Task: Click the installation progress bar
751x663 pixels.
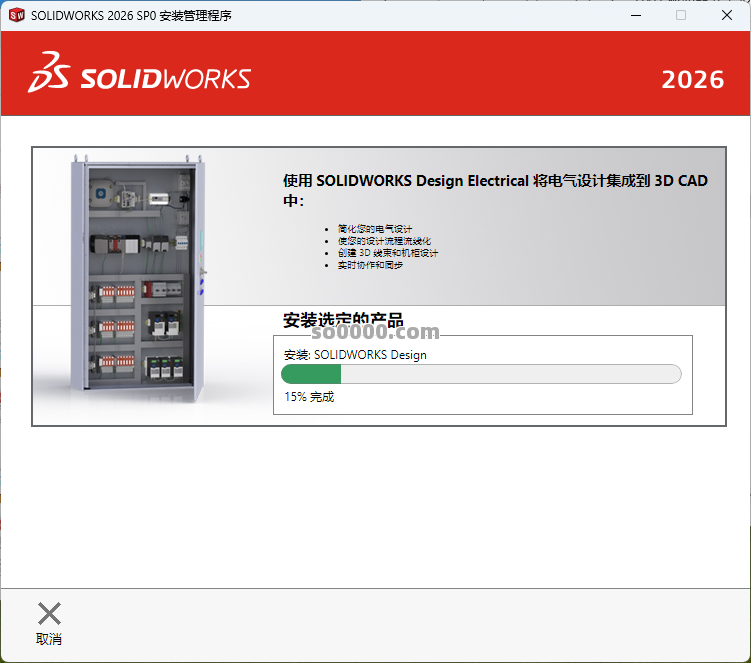Action: [481, 374]
